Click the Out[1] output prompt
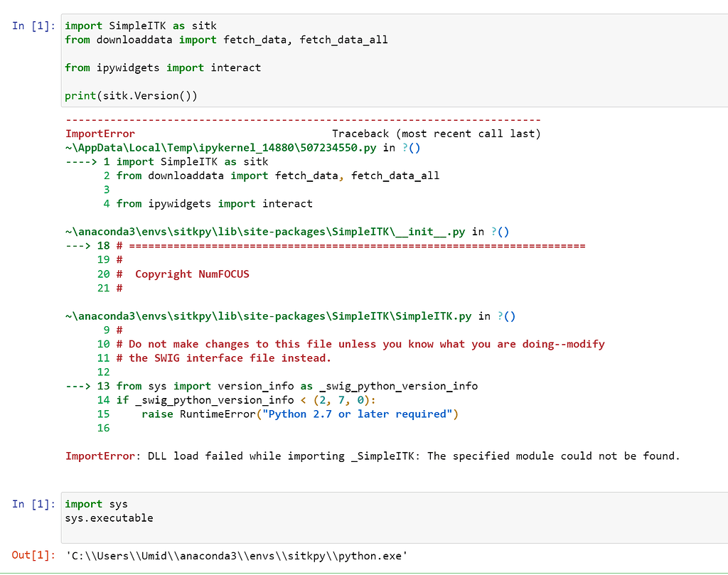 [x=33, y=555]
